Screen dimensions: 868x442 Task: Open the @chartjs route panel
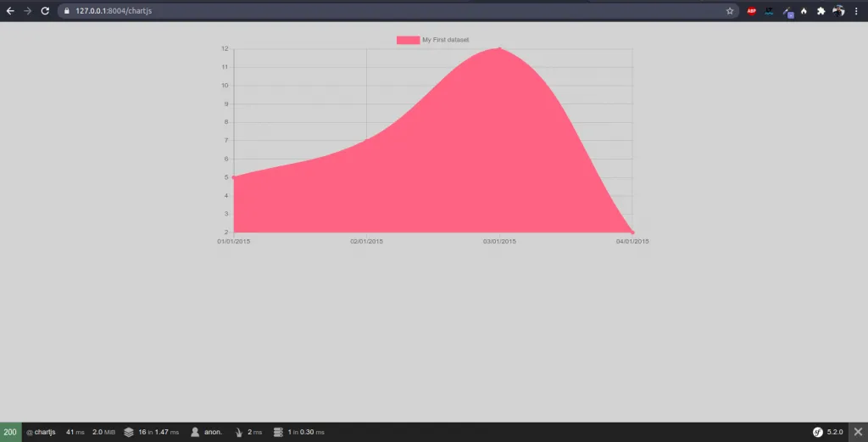click(41, 432)
